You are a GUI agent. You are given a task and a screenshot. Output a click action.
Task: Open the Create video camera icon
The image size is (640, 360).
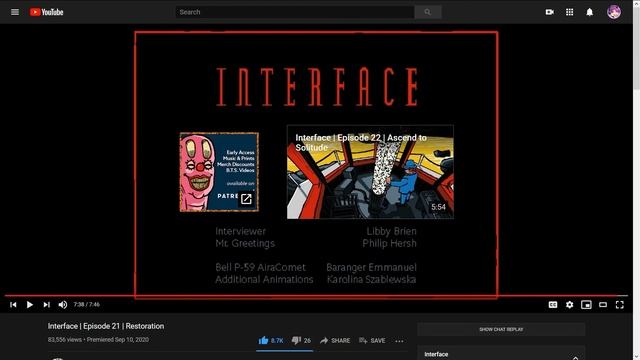(549, 12)
